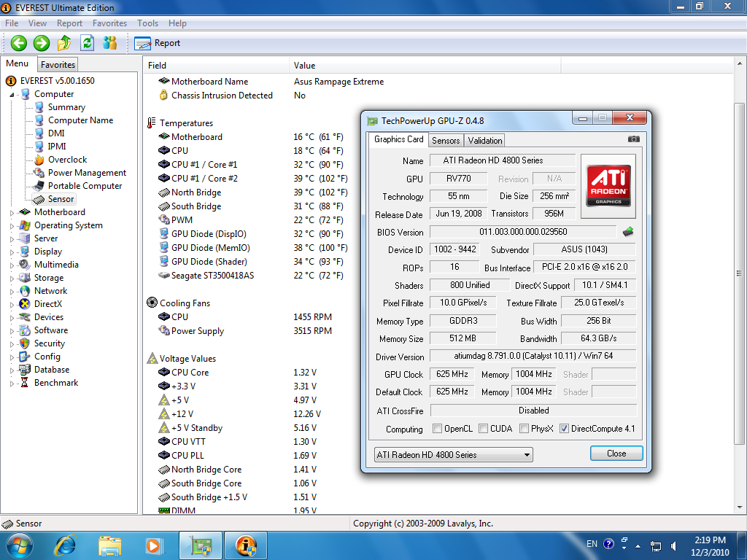Click the vertical scrollbar down arrow
The width and height of the screenshot is (747, 560).
[740, 507]
